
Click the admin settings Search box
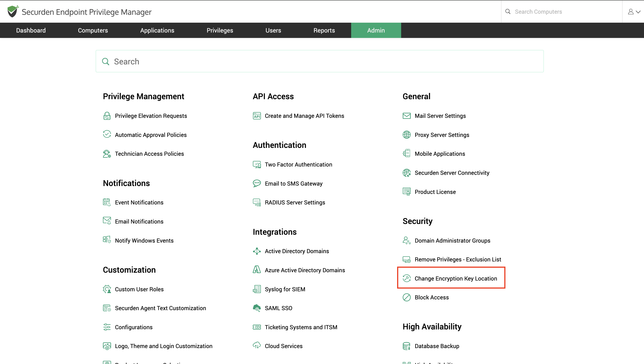[x=320, y=61]
